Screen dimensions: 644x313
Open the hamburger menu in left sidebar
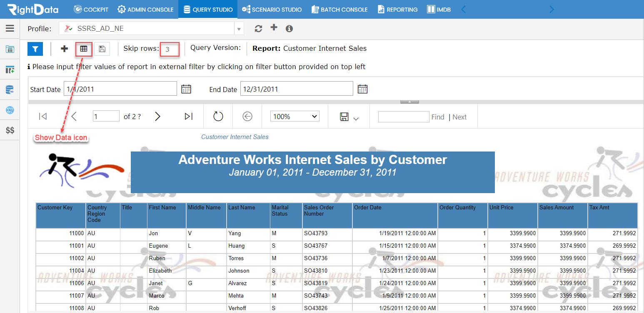tap(10, 28)
